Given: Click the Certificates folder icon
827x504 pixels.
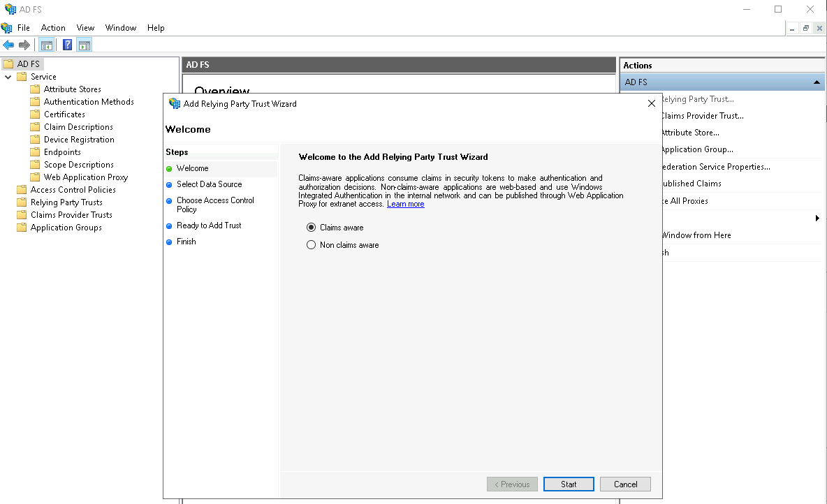Looking at the screenshot, I should point(35,114).
